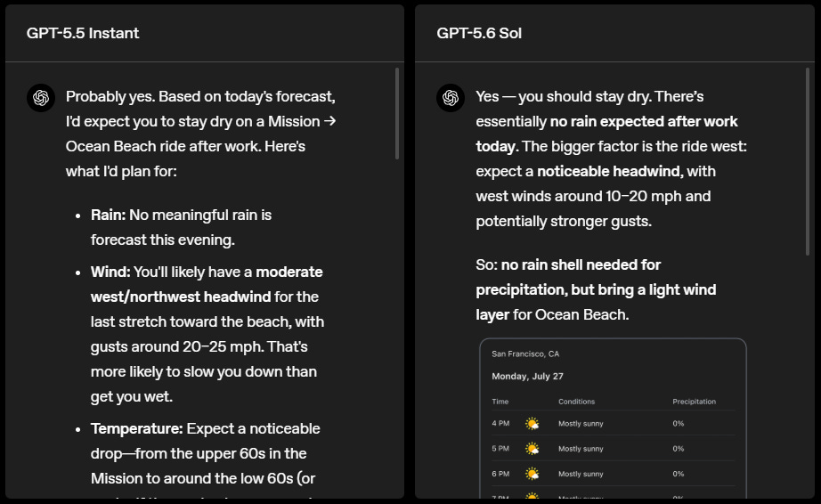Screen dimensions: 821x504
Task: Click Mostly sunny text in 4 PM row
Action: [581, 423]
